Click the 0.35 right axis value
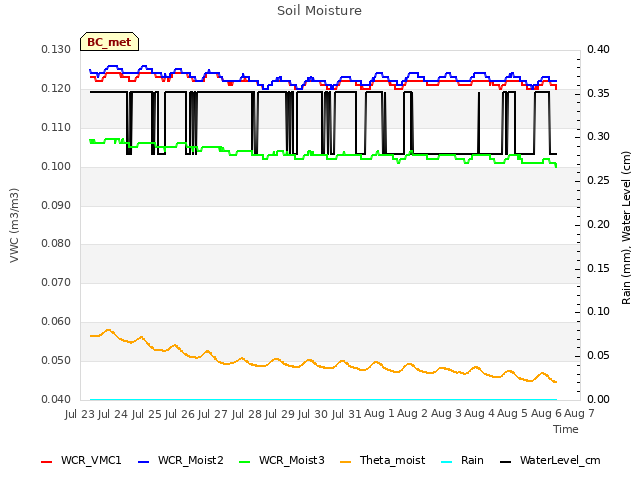 pyautogui.click(x=598, y=93)
